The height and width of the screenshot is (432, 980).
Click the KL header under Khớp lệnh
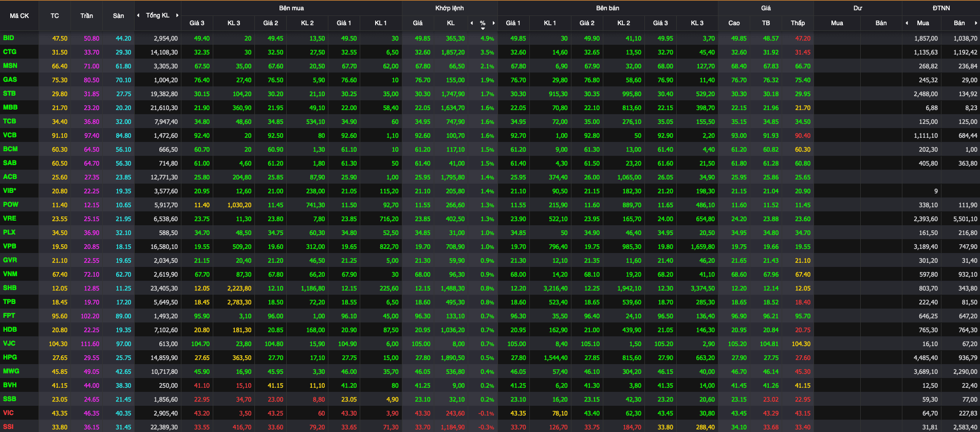(x=451, y=23)
